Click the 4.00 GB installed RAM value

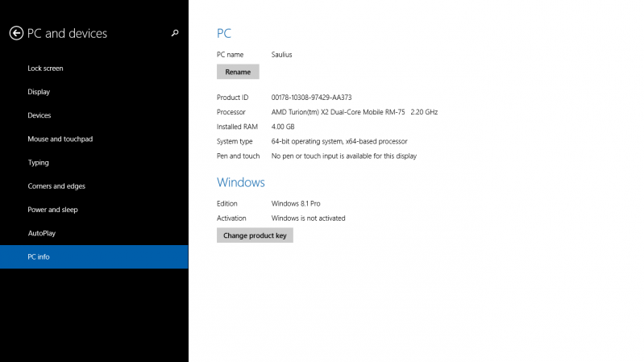point(283,127)
